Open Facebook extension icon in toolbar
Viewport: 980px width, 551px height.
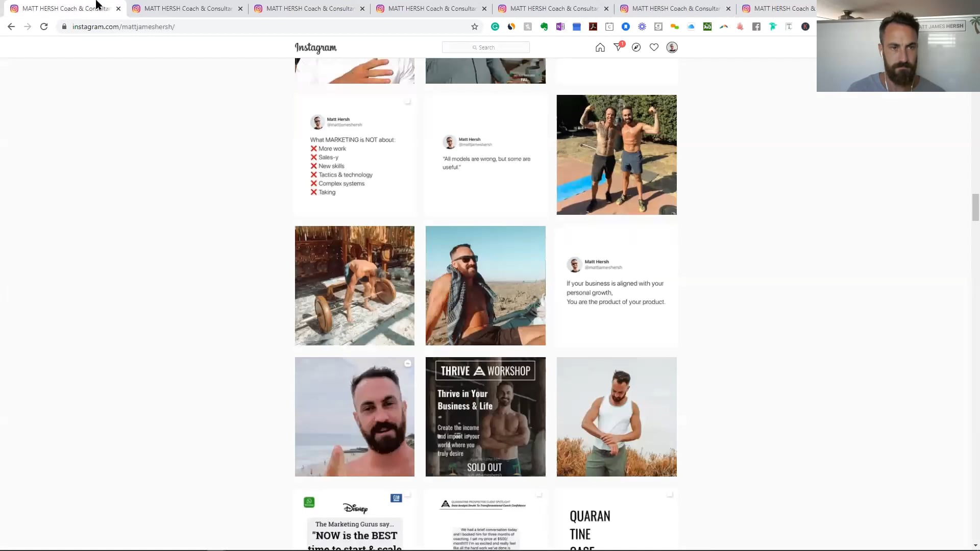(756, 27)
